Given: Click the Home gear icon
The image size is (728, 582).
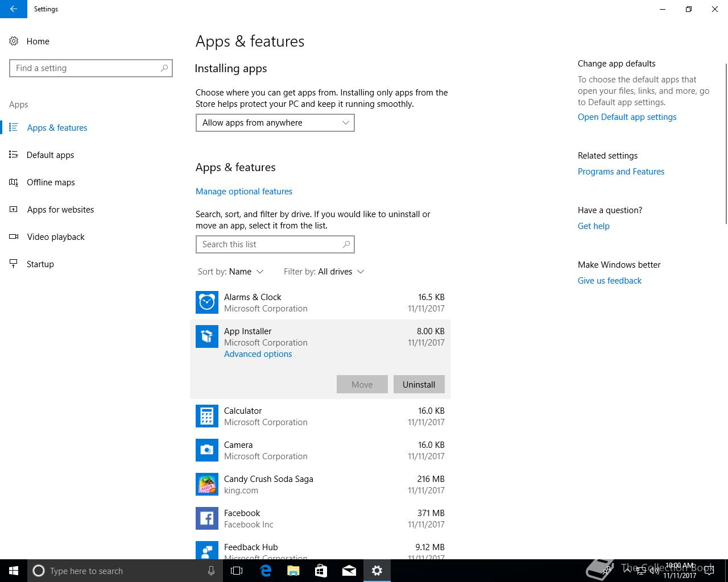Looking at the screenshot, I should (x=14, y=41).
